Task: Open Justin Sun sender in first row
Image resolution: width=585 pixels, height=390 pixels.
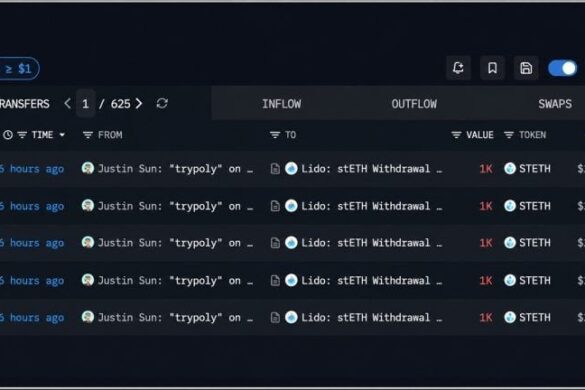Action: click(168, 169)
